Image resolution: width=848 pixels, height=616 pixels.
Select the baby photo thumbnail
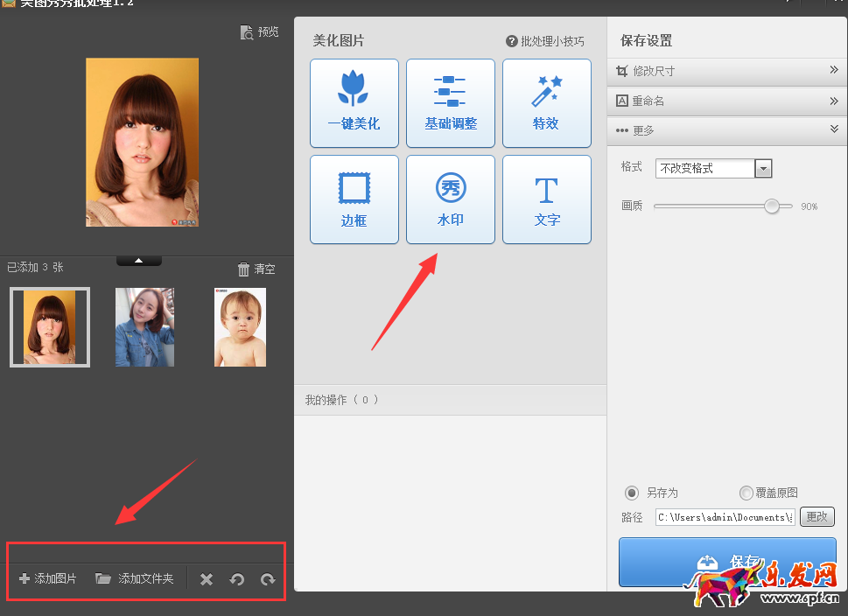pyautogui.click(x=239, y=326)
